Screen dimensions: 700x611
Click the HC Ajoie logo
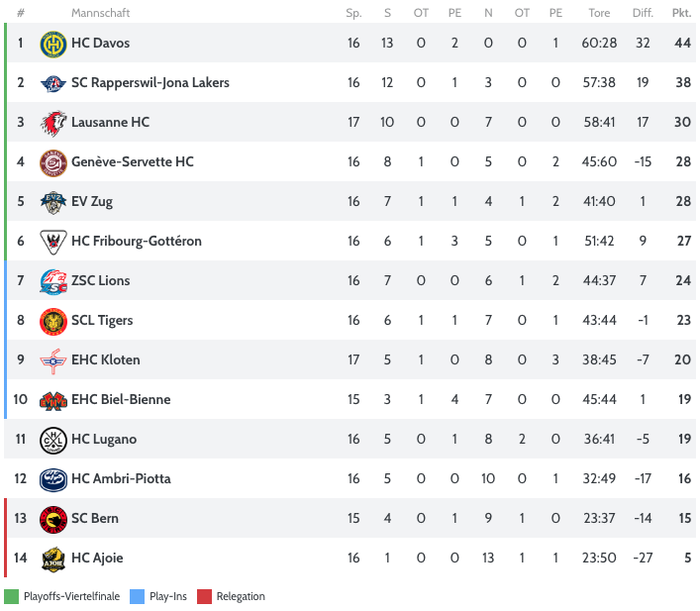tap(52, 559)
